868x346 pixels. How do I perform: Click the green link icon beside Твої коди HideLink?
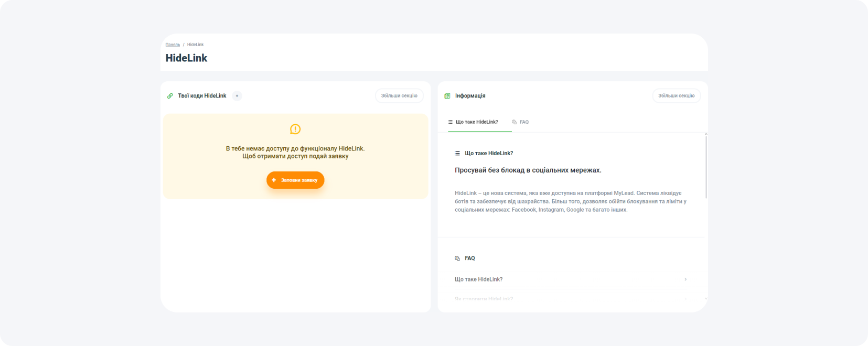tap(170, 96)
